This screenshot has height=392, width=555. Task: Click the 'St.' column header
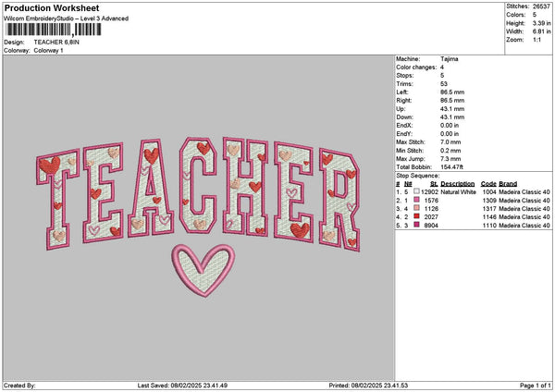point(434,184)
